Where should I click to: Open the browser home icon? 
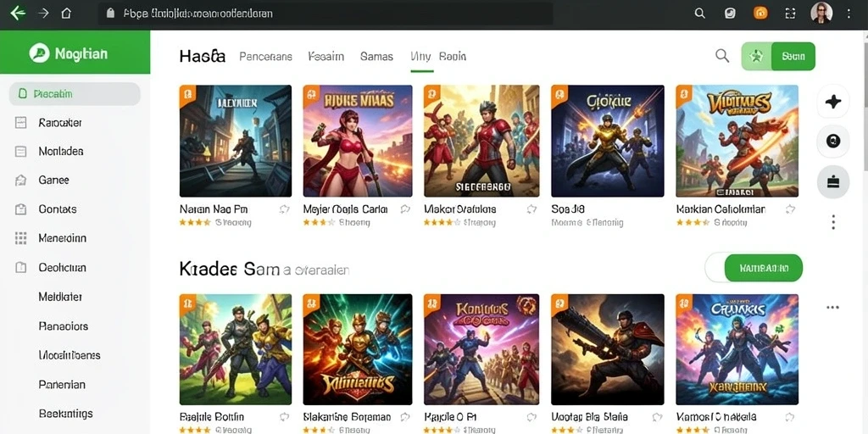66,14
